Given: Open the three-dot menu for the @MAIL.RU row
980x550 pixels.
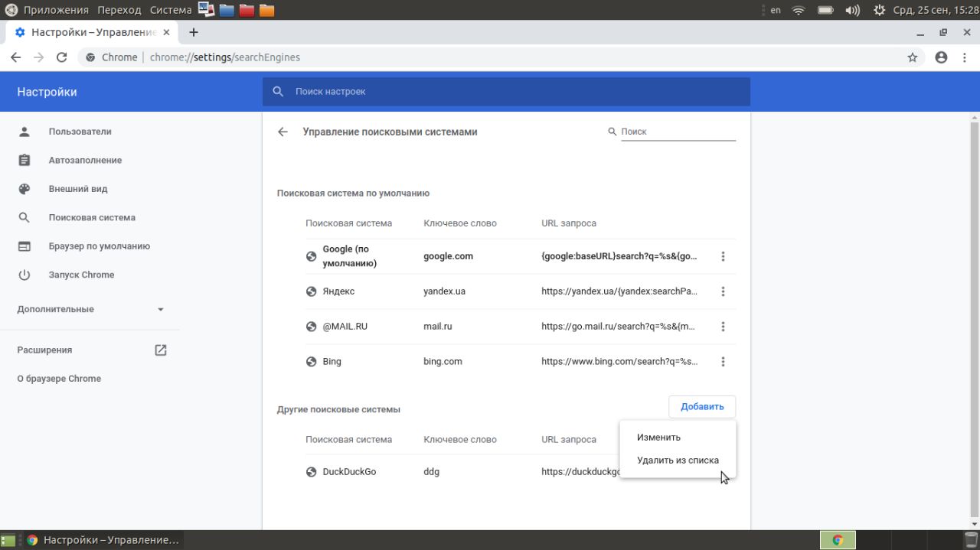Looking at the screenshot, I should [723, 327].
